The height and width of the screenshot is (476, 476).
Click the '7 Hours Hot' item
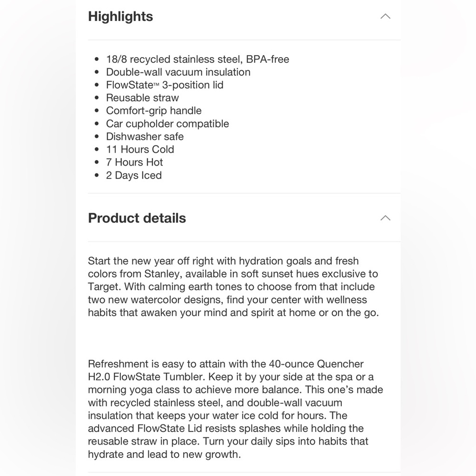[x=135, y=162]
